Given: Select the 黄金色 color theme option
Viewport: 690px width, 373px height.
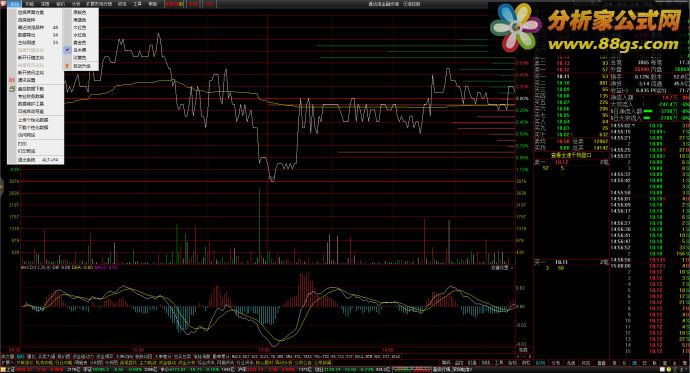Looking at the screenshot, I should 81,43.
